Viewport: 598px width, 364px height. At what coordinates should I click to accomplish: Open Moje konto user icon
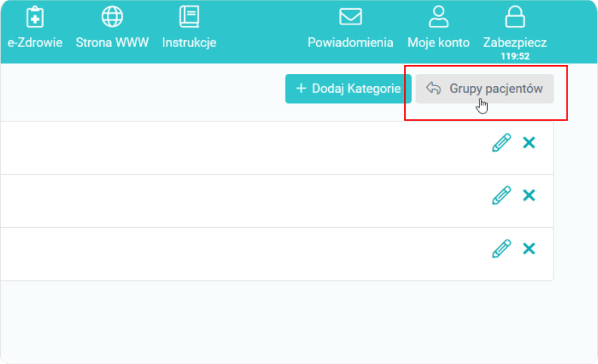(x=438, y=17)
